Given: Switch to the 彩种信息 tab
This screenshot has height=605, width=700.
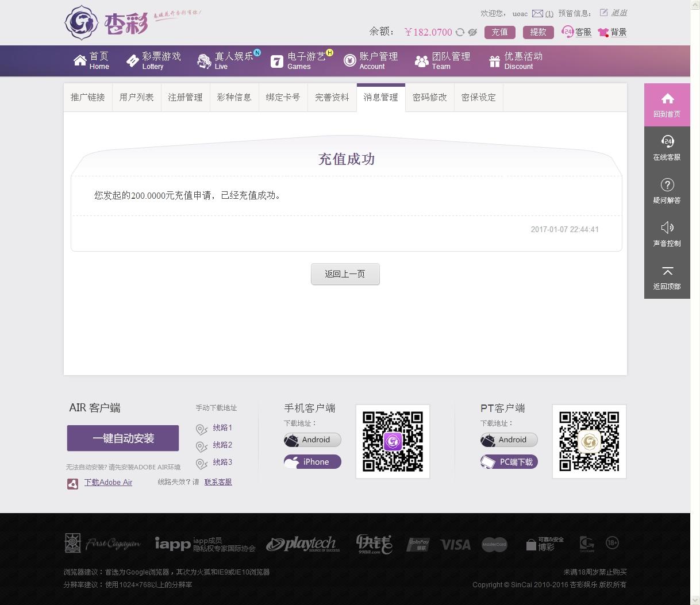Looking at the screenshot, I should pyautogui.click(x=234, y=97).
